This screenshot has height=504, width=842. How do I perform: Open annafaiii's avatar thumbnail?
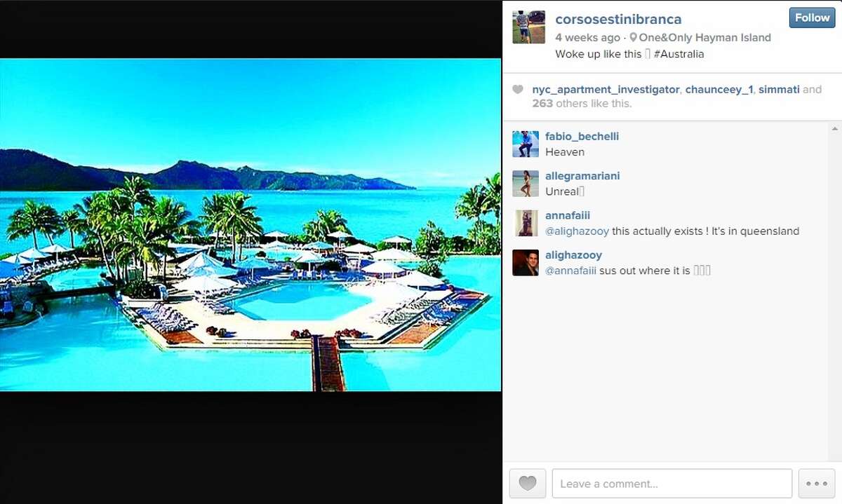point(526,223)
